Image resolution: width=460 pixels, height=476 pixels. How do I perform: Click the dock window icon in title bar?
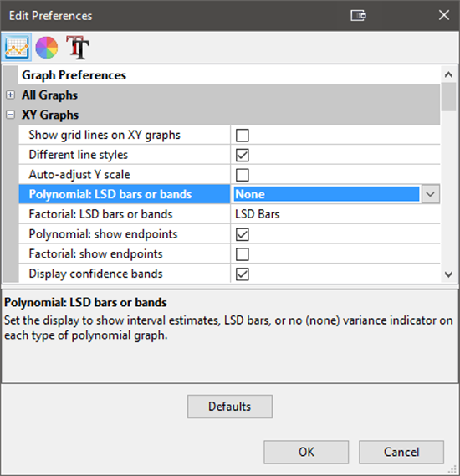tap(358, 15)
